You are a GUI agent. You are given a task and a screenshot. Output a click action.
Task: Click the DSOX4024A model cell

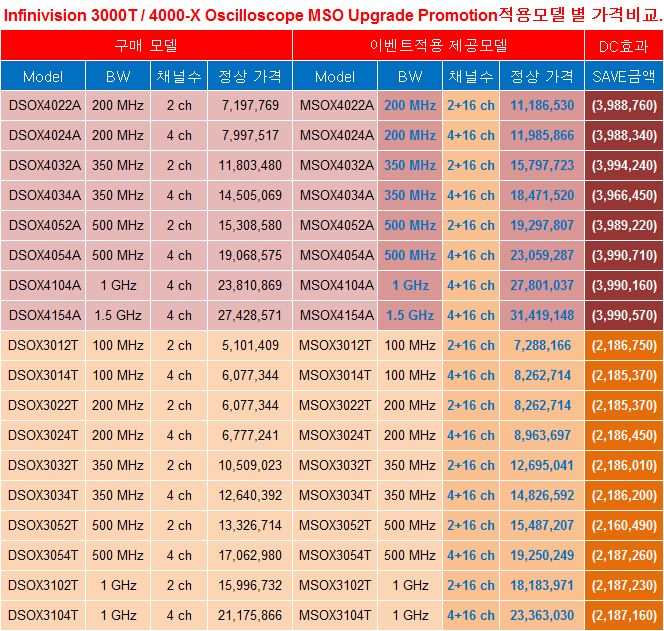click(x=43, y=136)
